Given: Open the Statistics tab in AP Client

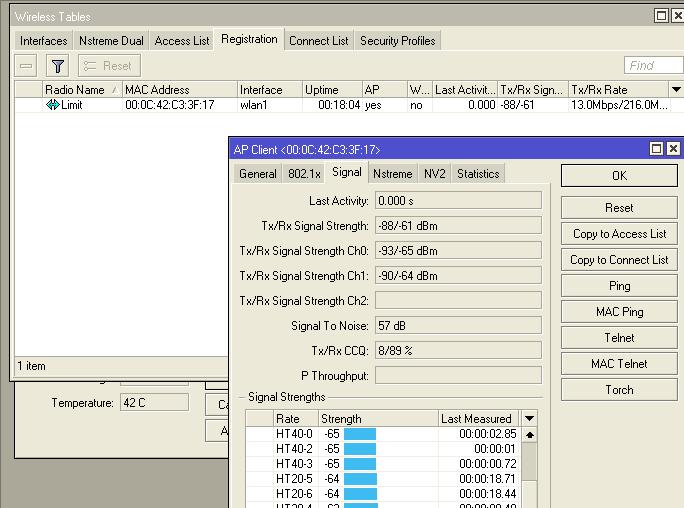Looking at the screenshot, I should tap(478, 174).
